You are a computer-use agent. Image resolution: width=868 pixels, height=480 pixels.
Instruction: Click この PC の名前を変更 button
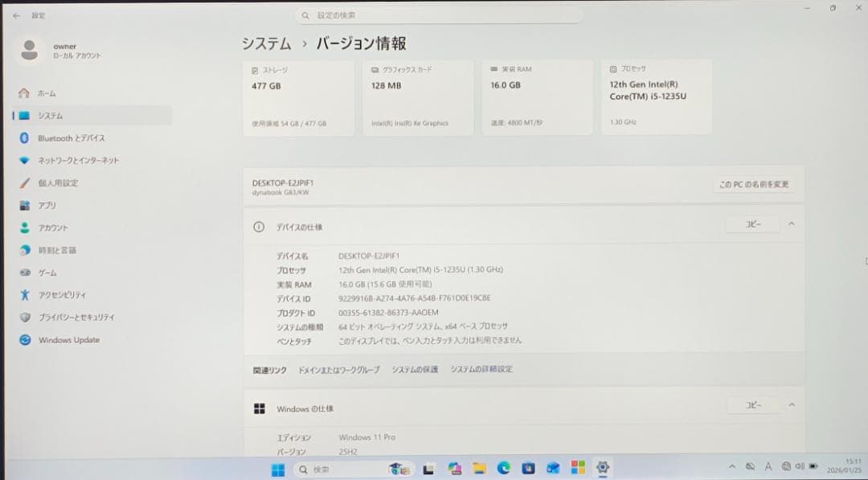752,184
